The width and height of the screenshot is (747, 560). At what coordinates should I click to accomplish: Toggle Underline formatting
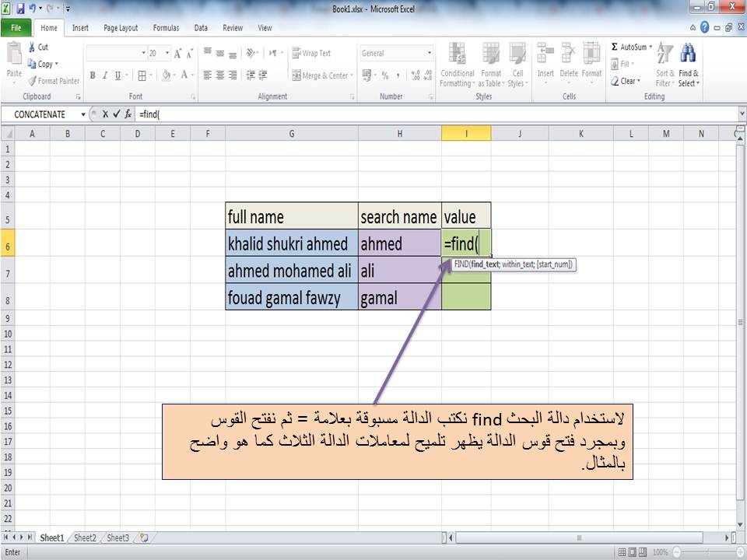[x=117, y=75]
